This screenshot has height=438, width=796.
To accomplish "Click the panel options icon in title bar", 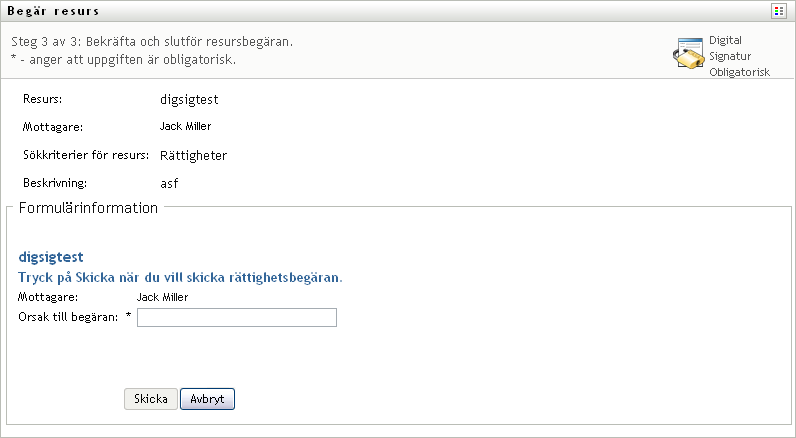I will [x=777, y=11].
